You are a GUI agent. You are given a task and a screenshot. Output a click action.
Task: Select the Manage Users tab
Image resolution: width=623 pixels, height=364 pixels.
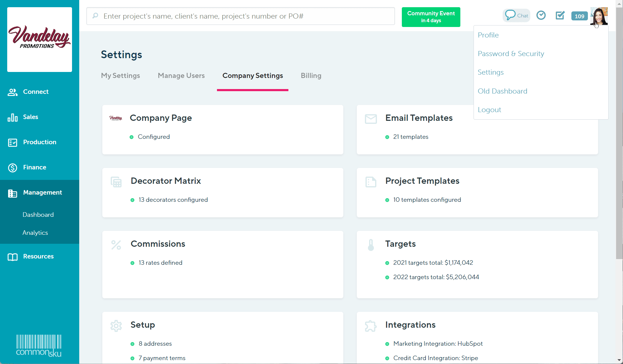pyautogui.click(x=181, y=76)
